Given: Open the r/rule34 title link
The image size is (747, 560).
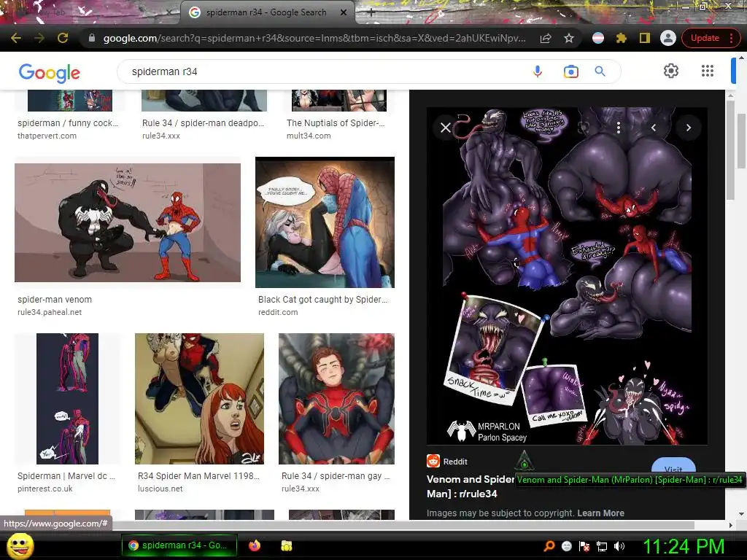Looking at the screenshot, I should click(471, 486).
